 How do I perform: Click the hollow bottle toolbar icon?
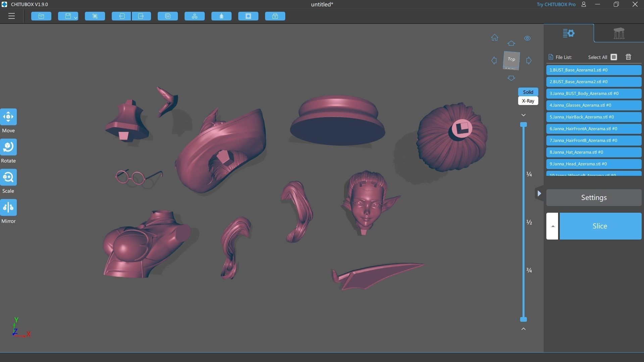tap(221, 16)
